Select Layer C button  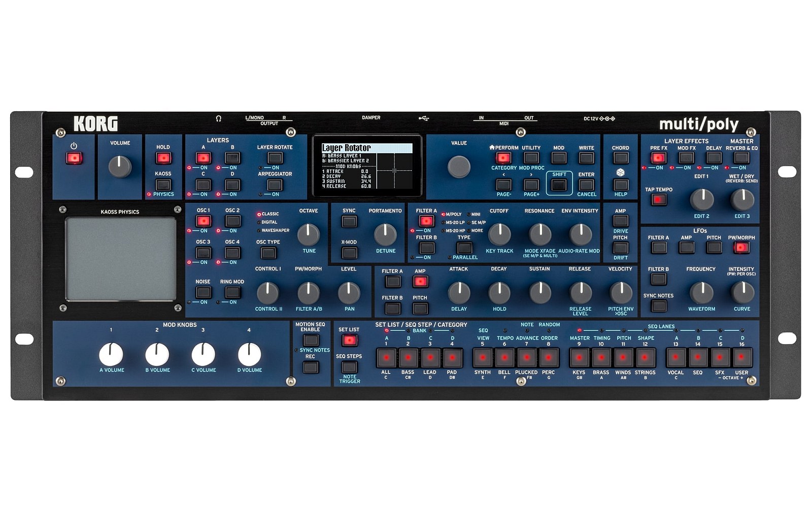tap(203, 185)
